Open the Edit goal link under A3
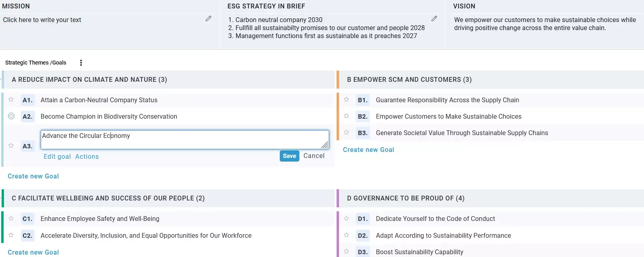 point(57,157)
